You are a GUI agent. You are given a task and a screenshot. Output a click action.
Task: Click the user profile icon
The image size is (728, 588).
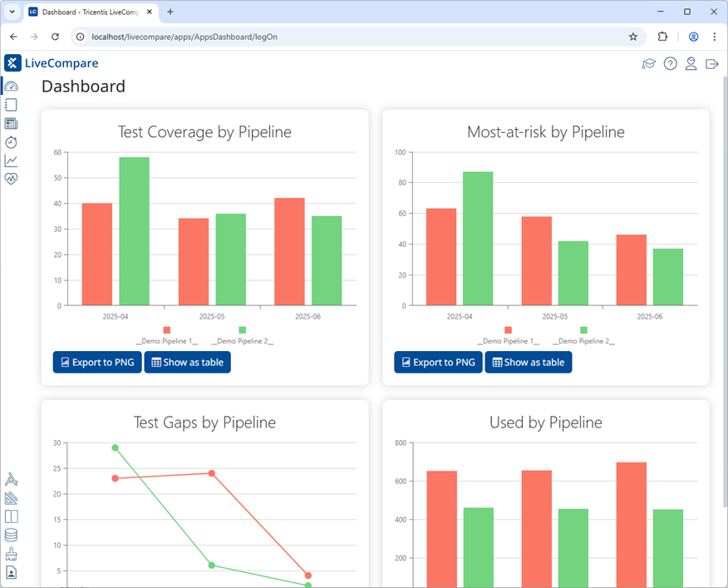point(691,63)
